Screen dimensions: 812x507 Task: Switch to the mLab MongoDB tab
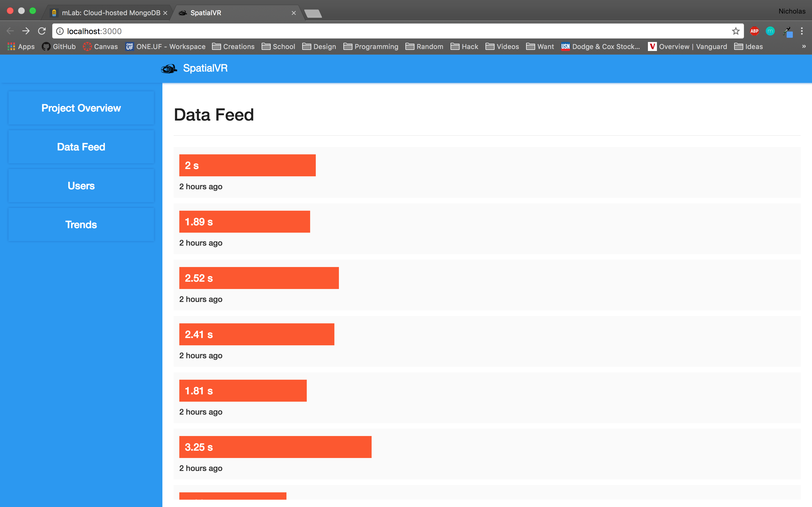(107, 13)
